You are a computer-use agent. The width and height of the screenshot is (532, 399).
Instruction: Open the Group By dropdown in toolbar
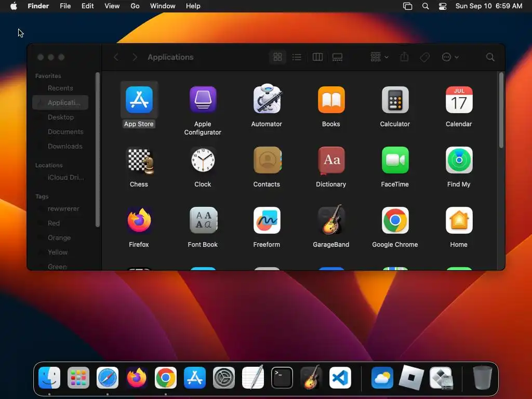[x=379, y=57]
